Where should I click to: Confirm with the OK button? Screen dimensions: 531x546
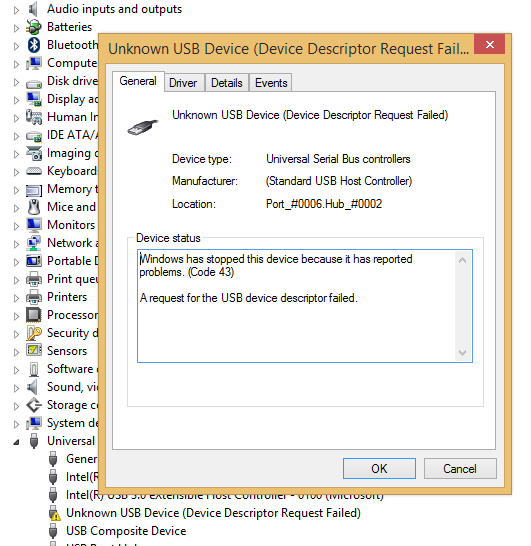[x=379, y=469]
